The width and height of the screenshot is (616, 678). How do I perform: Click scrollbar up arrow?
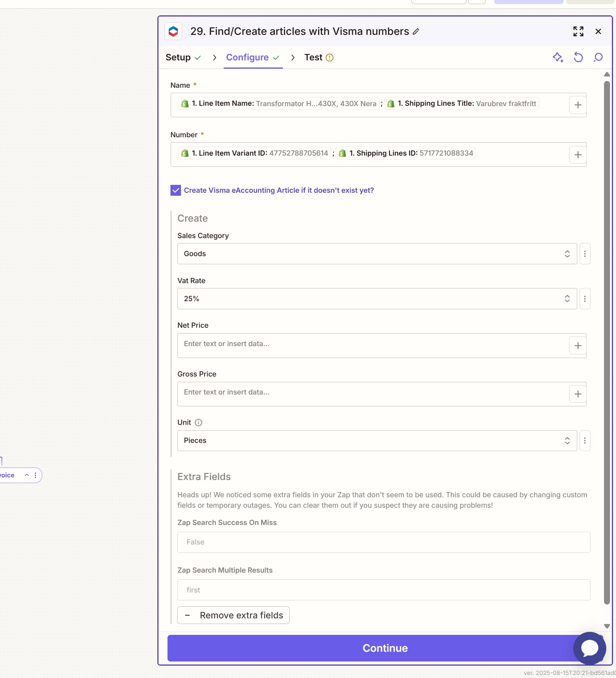[607, 74]
